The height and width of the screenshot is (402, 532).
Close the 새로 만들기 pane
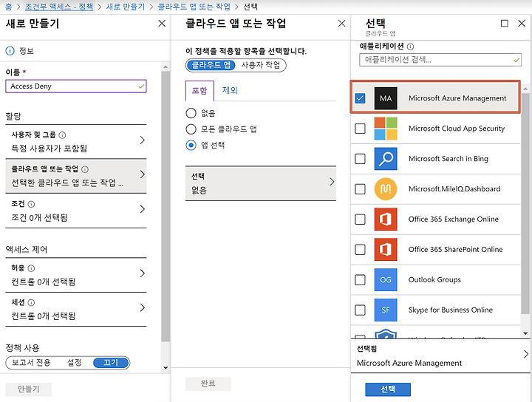pyautogui.click(x=162, y=23)
